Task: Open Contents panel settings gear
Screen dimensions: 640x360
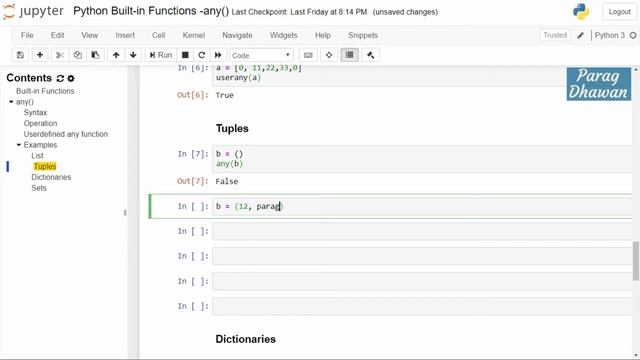Action: coord(71,78)
